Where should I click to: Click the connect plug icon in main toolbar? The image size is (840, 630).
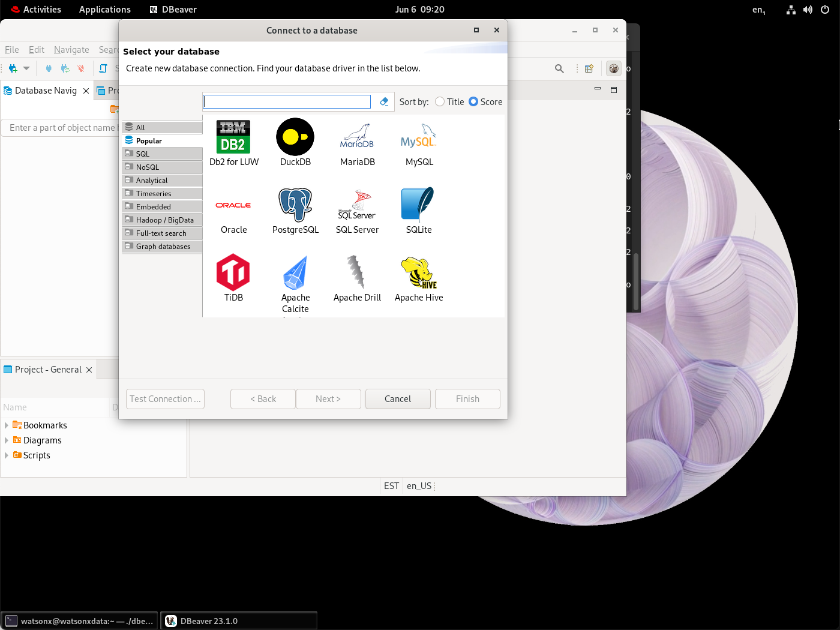[49, 68]
